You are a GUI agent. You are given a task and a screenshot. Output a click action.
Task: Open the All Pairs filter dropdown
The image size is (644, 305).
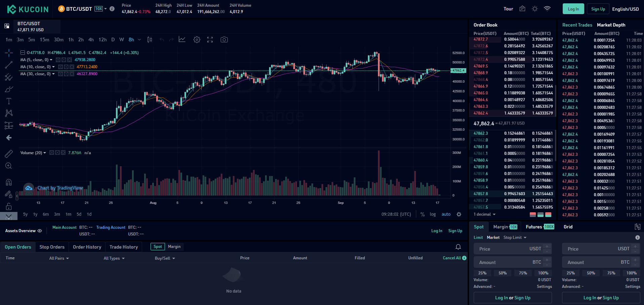tap(59, 258)
